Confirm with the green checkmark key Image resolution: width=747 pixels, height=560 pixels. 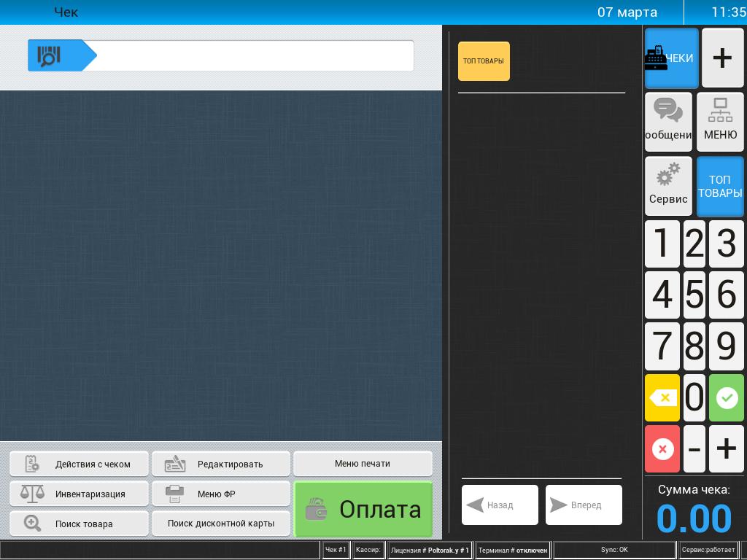726,397
